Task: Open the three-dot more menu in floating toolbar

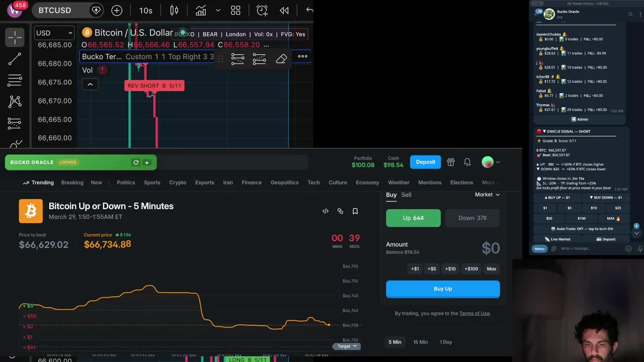Action: (x=302, y=56)
